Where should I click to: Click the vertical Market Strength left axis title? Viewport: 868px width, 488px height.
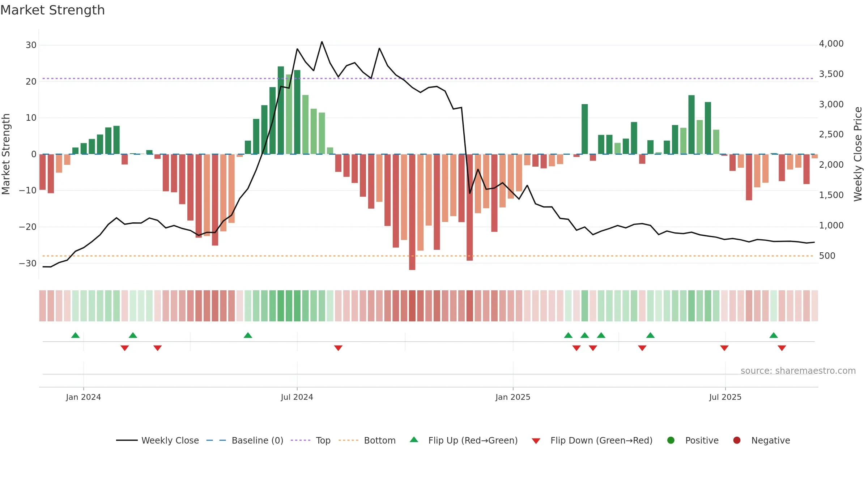click(x=6, y=154)
